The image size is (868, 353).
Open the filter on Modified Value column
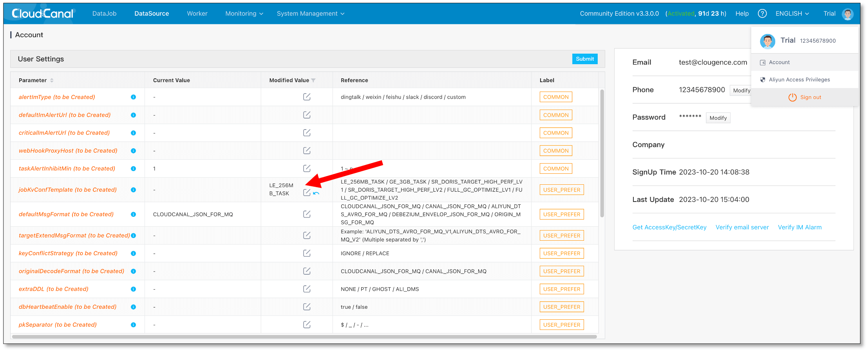(x=313, y=80)
